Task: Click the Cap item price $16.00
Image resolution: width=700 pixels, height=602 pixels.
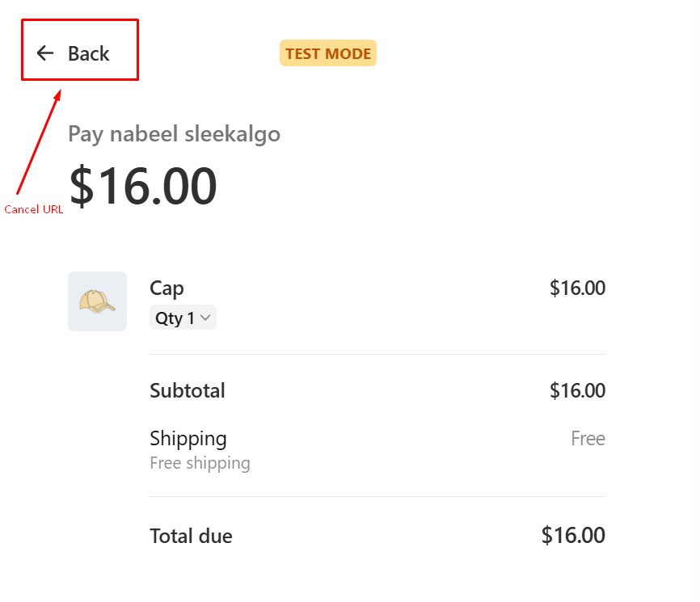Action: (577, 288)
